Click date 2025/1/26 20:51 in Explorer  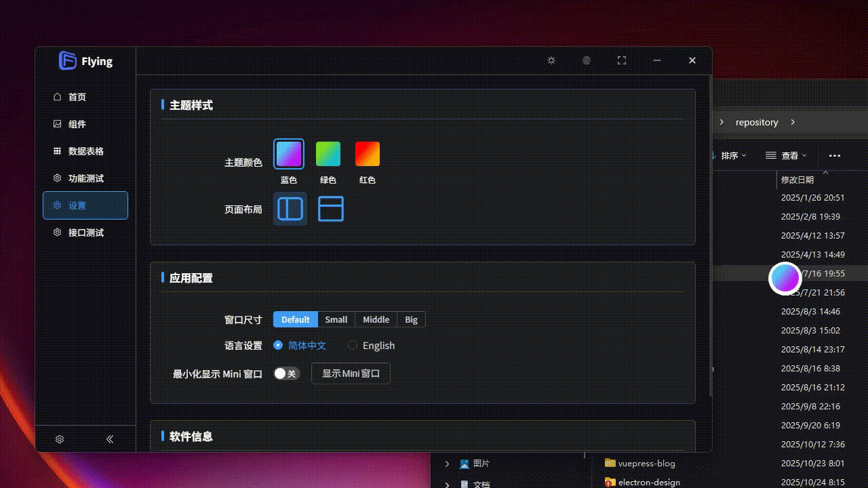point(813,198)
